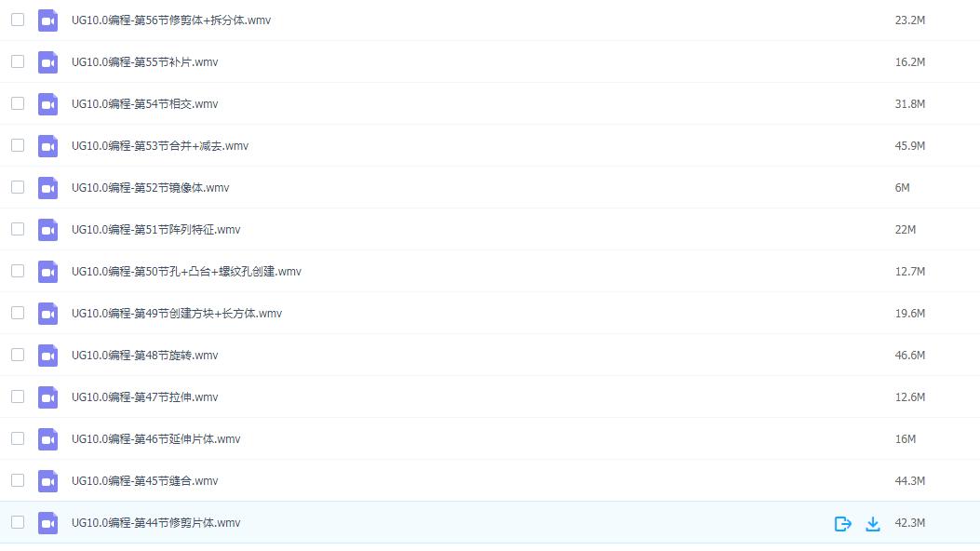980x551 pixels.
Task: Open the file UG10.0编程-第48节旋转.wmv
Action: coord(144,355)
